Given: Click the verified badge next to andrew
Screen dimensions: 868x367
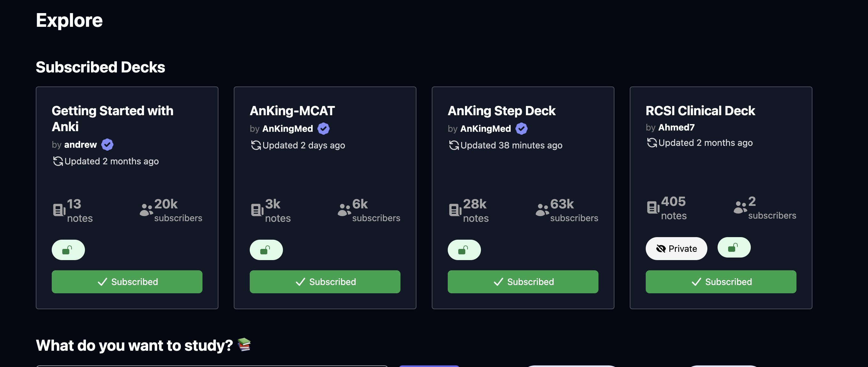Looking at the screenshot, I should 107,145.
